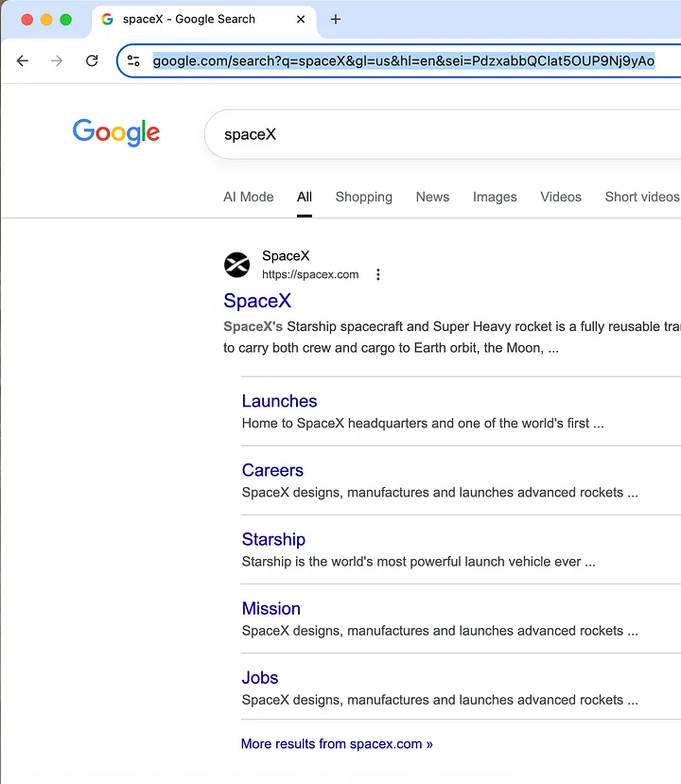Follow the Launches sitelink
Viewport: 681px width, 784px height.
(279, 401)
